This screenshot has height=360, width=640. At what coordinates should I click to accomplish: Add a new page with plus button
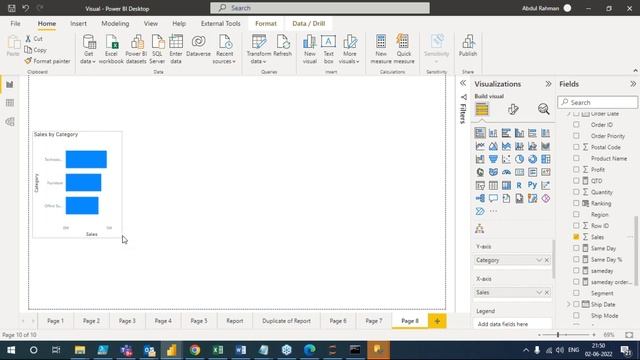pos(437,321)
